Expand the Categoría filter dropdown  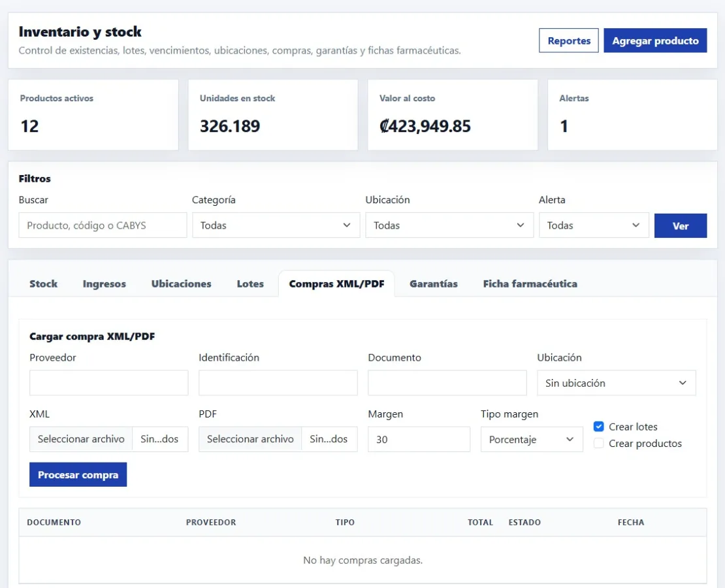pos(276,225)
